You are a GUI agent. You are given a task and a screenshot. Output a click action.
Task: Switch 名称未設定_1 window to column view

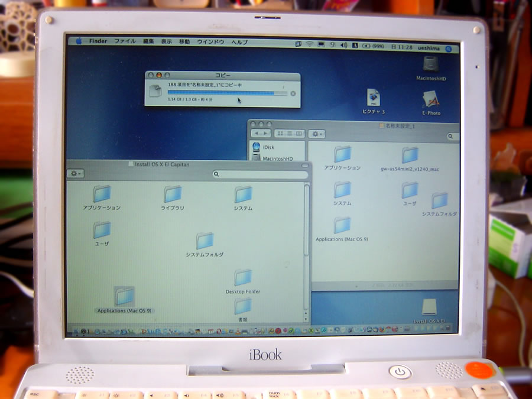click(299, 134)
